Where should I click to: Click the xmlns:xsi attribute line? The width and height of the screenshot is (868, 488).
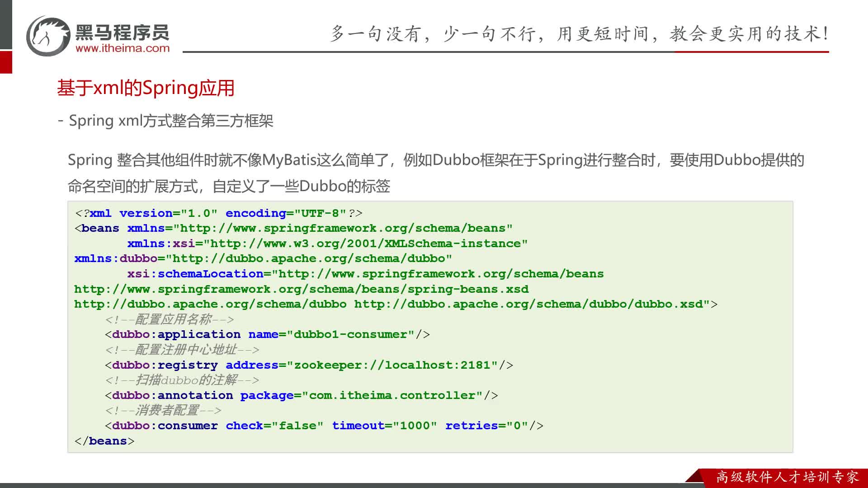pyautogui.click(x=327, y=244)
